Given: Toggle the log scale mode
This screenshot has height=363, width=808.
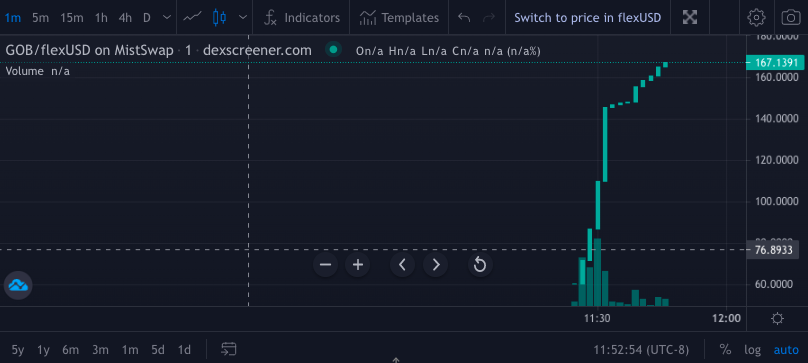Looking at the screenshot, I should 752,350.
